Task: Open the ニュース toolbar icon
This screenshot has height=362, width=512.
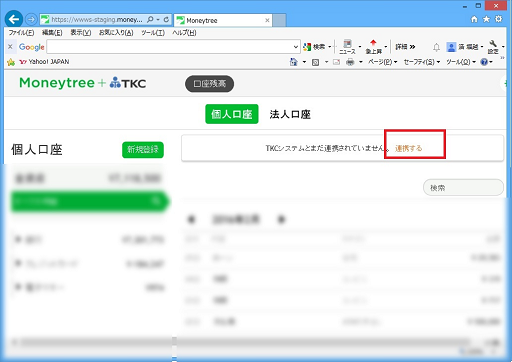Action: pos(347,47)
